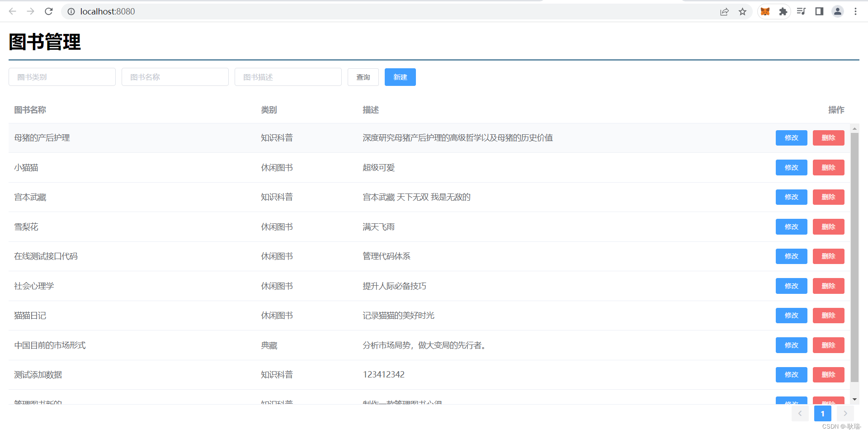868x434 pixels.
Task: Share this page via address bar icon
Action: pos(724,12)
